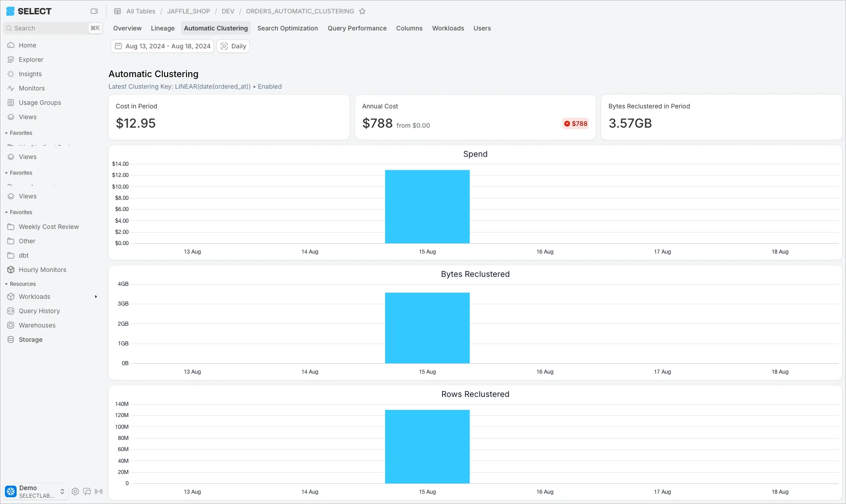Click the 15 Aug bar in Spend chart
The height and width of the screenshot is (504, 846).
pyautogui.click(x=427, y=207)
